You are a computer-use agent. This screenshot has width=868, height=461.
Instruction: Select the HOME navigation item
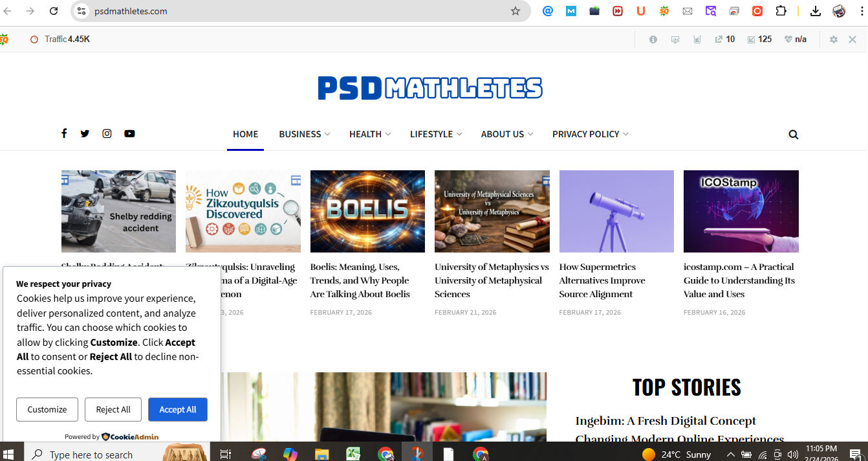point(245,134)
